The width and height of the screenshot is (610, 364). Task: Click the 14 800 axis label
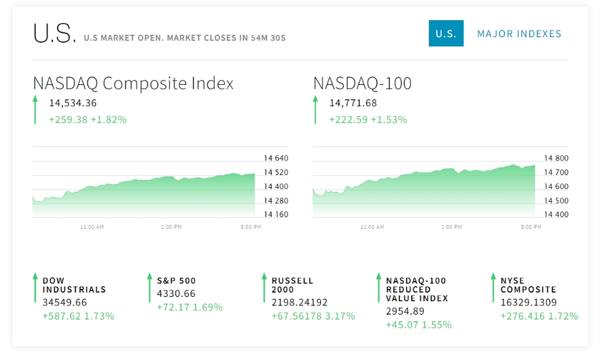(x=556, y=159)
